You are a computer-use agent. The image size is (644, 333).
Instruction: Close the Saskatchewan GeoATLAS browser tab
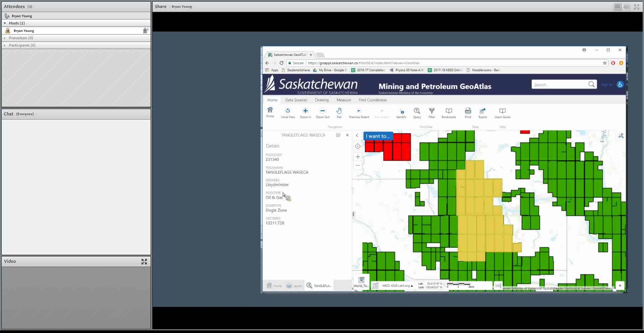311,55
